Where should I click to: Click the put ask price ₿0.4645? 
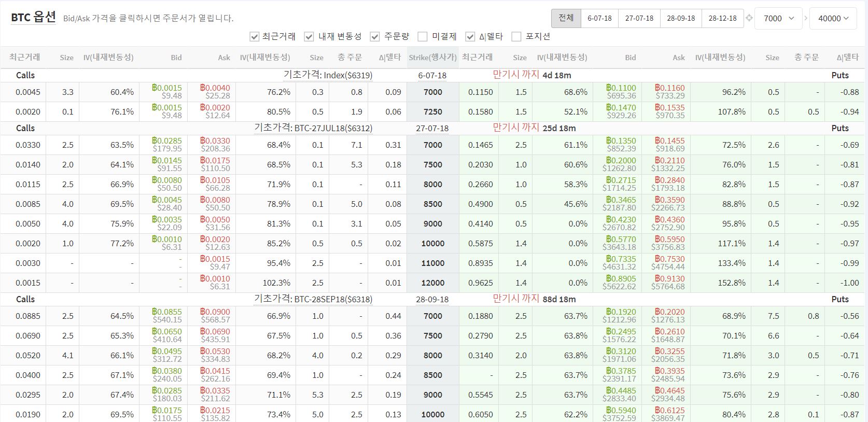click(669, 391)
